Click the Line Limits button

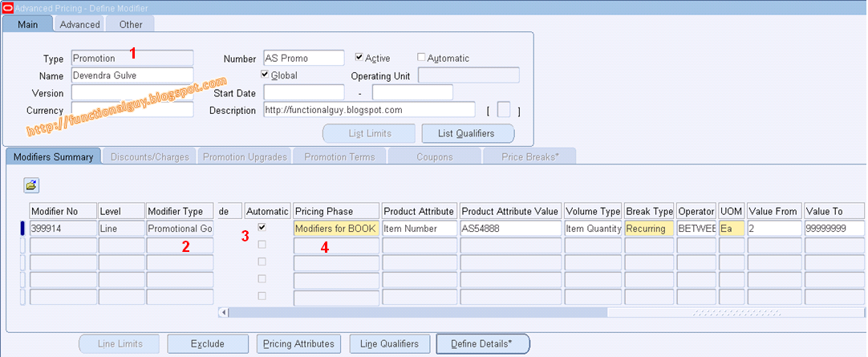[x=120, y=343]
